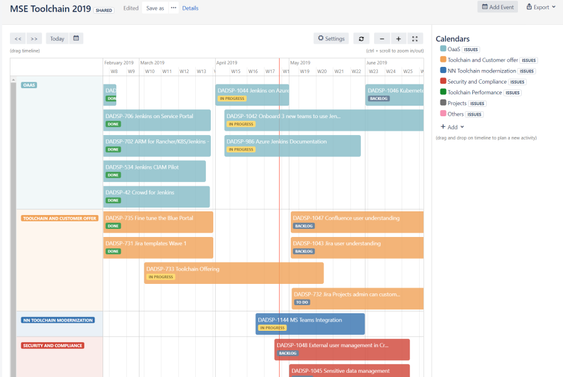The width and height of the screenshot is (563, 377).
Task: Click the April 2019 month header
Action: click(227, 63)
